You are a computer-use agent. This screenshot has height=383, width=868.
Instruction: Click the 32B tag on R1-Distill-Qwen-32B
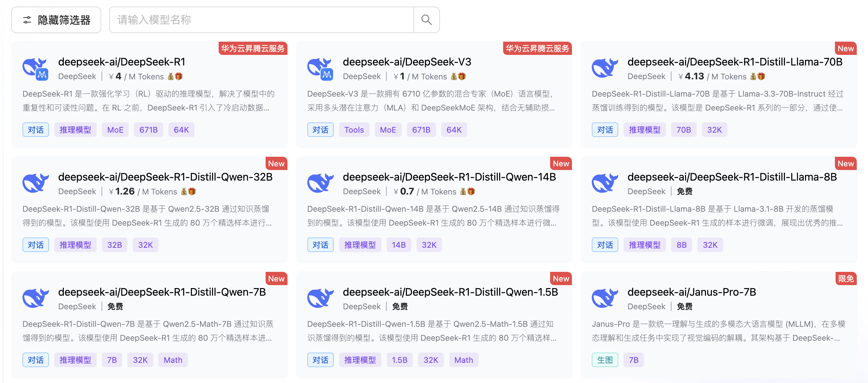point(114,245)
